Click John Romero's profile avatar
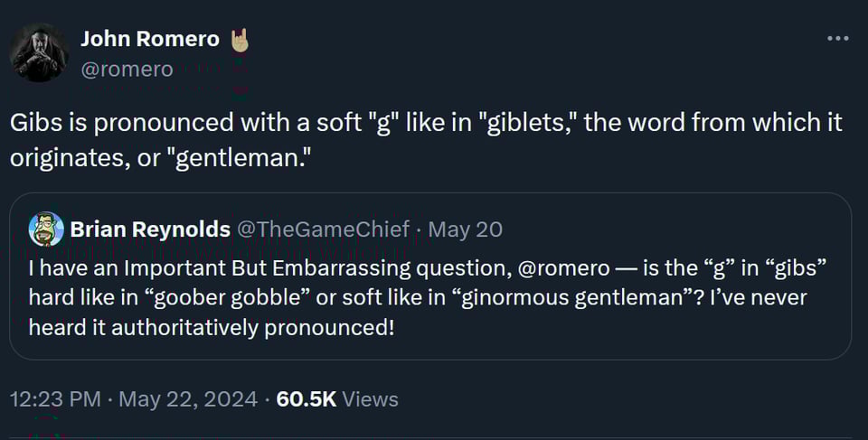The height and width of the screenshot is (440, 868). click(40, 52)
